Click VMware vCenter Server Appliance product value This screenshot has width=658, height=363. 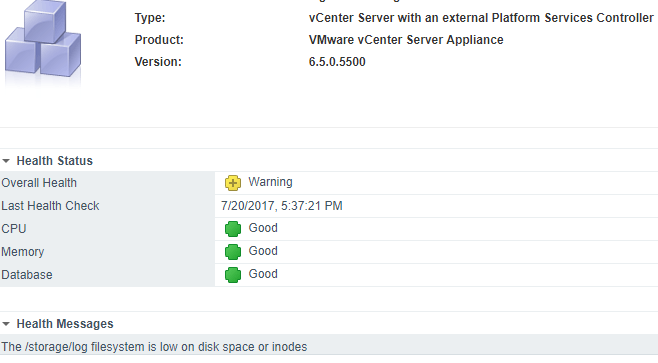click(406, 40)
